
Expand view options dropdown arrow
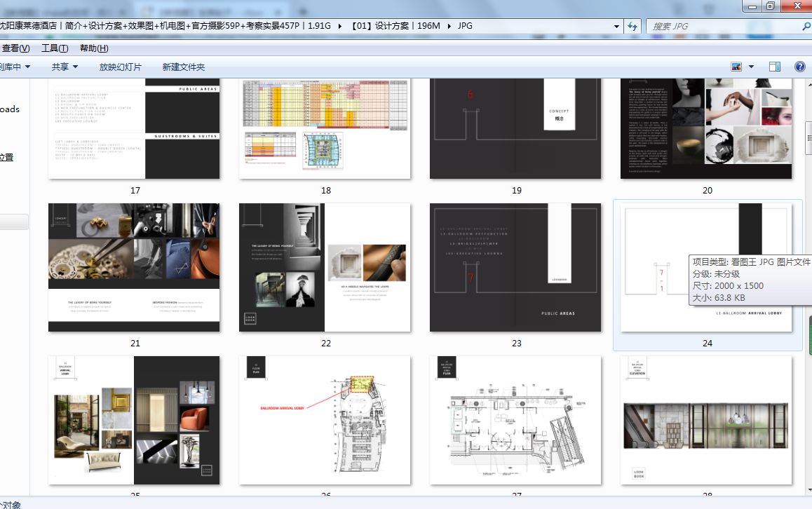coord(752,67)
